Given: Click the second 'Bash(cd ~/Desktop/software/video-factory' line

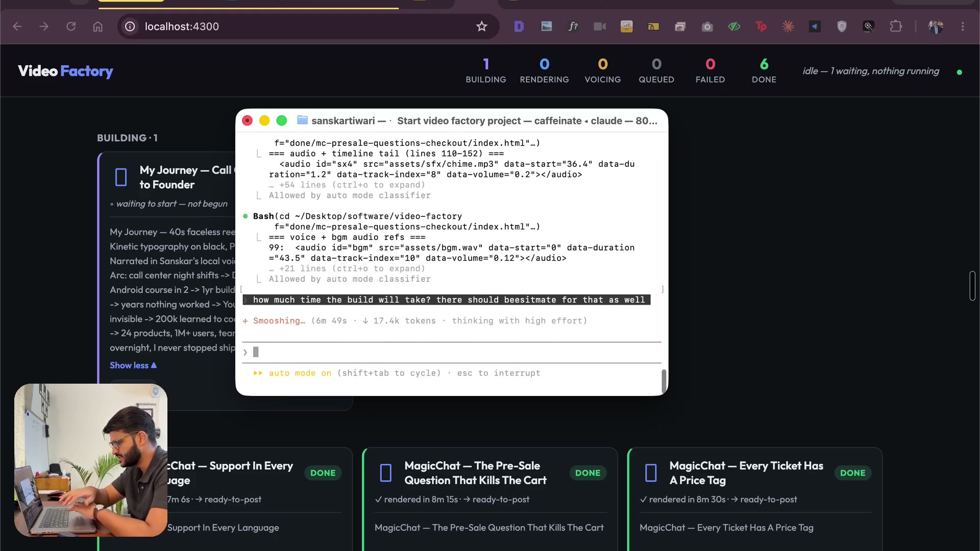Looking at the screenshot, I should pyautogui.click(x=357, y=216).
